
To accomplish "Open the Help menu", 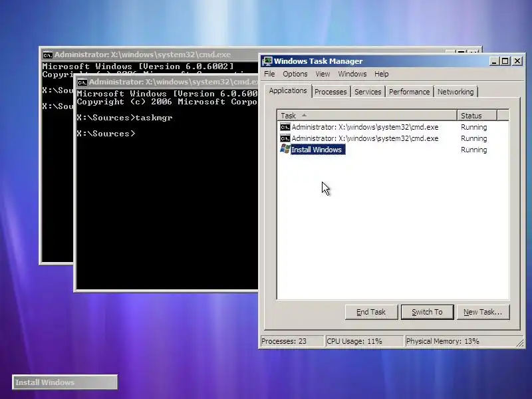I will pyautogui.click(x=381, y=74).
